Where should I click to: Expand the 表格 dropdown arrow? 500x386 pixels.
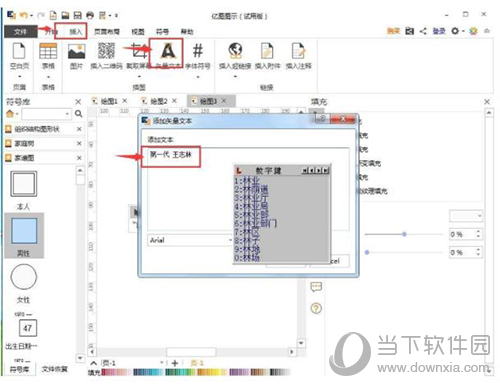coord(48,76)
